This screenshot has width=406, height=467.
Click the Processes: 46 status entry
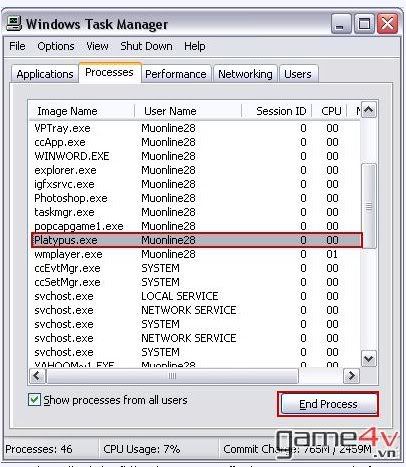point(39,449)
